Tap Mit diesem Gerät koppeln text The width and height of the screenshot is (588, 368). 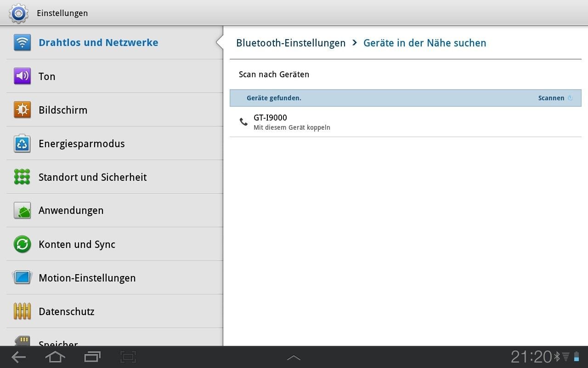[x=292, y=127]
